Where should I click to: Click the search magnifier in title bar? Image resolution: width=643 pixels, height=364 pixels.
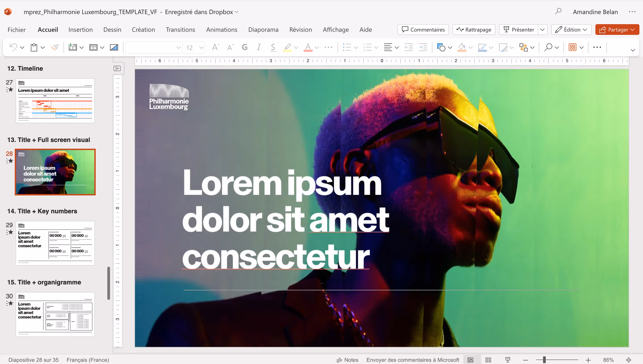point(558,11)
